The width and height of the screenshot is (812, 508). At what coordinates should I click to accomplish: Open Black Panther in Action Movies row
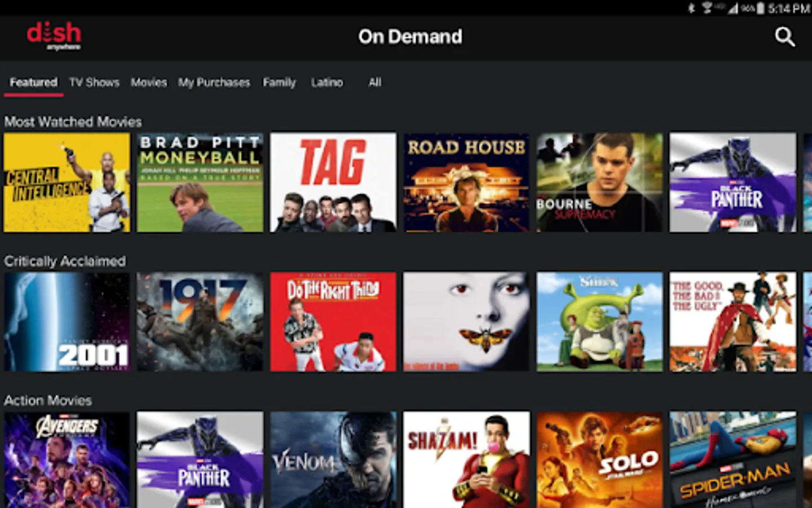[x=200, y=459]
